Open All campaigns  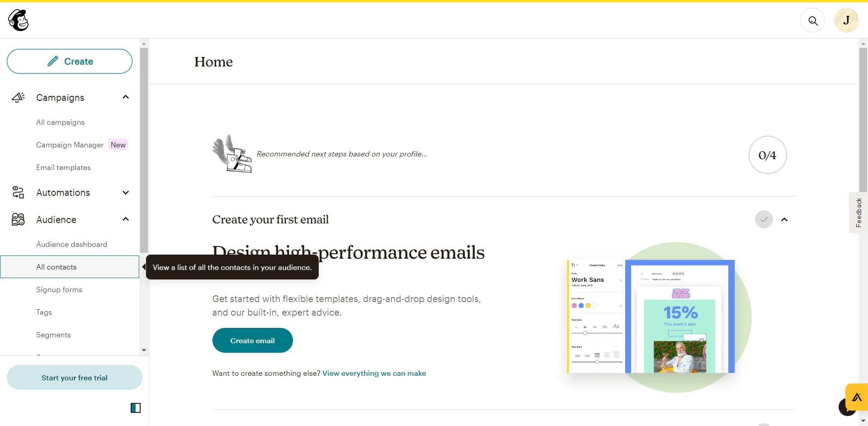(x=60, y=122)
